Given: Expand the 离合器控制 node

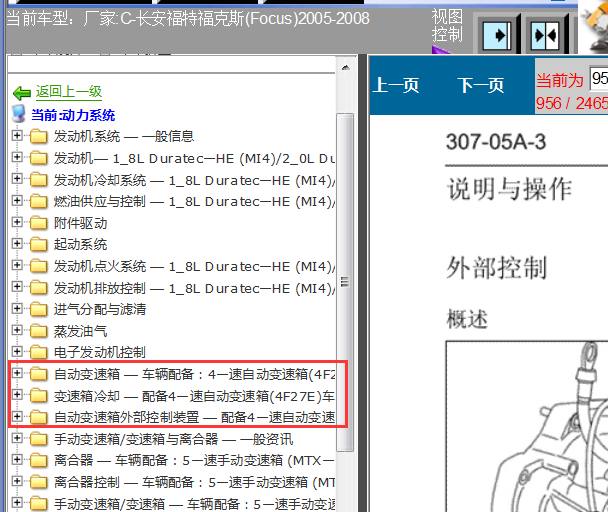Looking at the screenshot, I should 17,481.
